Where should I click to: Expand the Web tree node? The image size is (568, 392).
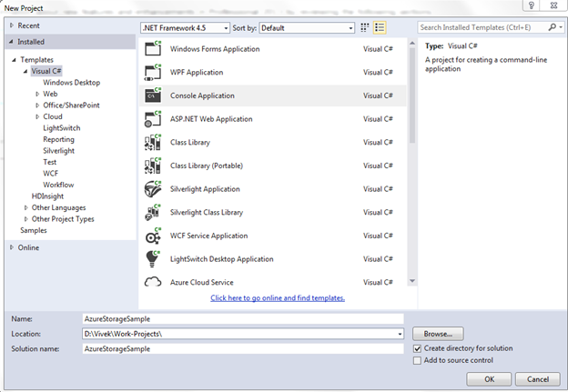point(37,94)
